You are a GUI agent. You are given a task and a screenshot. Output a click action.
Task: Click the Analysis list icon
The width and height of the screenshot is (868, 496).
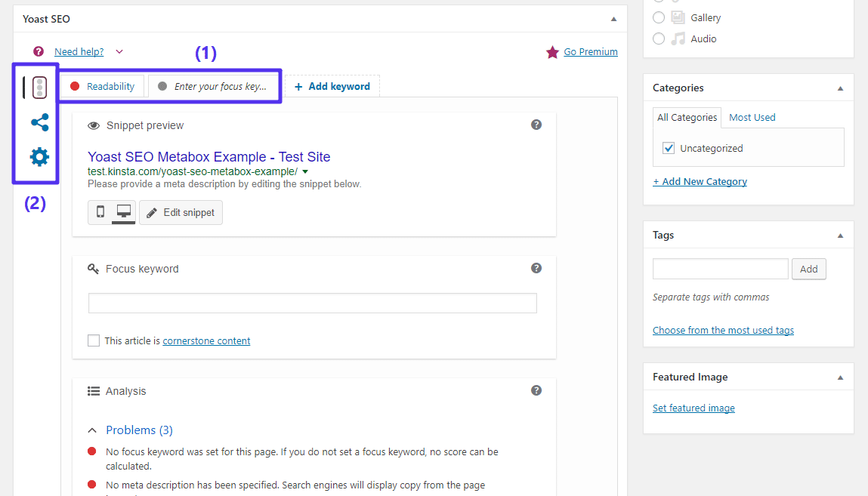[x=94, y=391]
